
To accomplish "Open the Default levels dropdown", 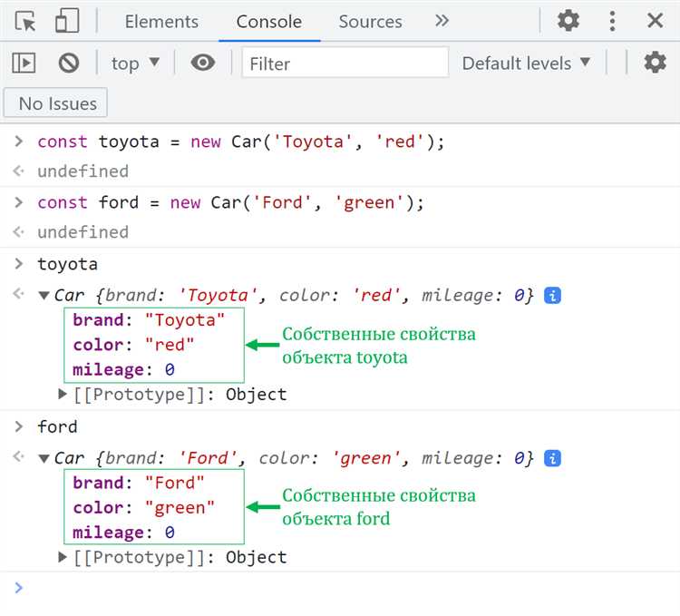I will tap(526, 64).
